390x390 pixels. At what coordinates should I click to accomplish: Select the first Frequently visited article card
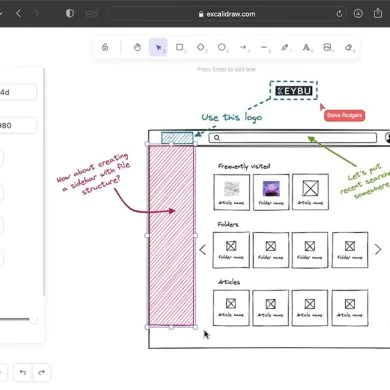click(231, 192)
